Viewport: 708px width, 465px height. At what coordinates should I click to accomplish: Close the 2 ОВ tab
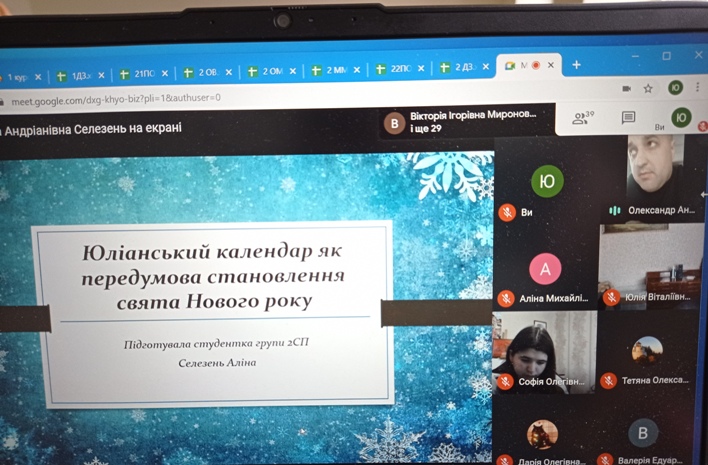229,72
